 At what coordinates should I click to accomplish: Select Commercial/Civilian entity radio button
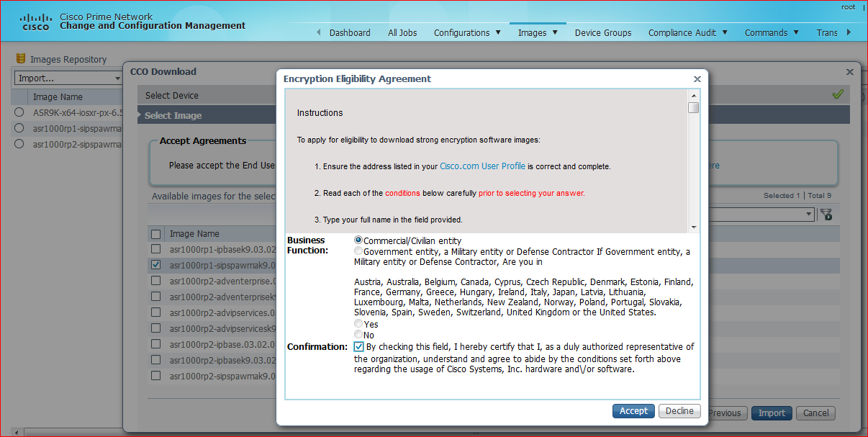click(358, 240)
